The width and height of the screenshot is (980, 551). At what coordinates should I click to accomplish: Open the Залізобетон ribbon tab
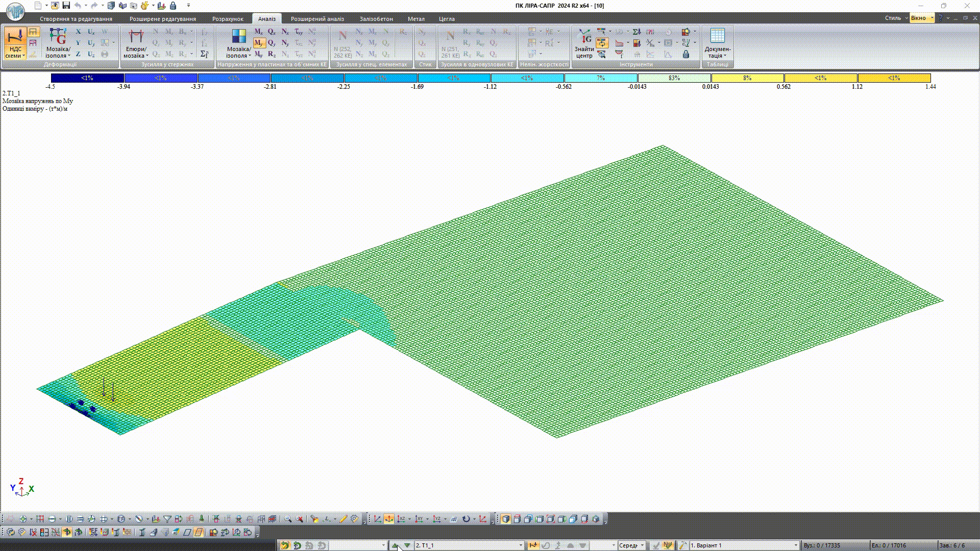[376, 19]
